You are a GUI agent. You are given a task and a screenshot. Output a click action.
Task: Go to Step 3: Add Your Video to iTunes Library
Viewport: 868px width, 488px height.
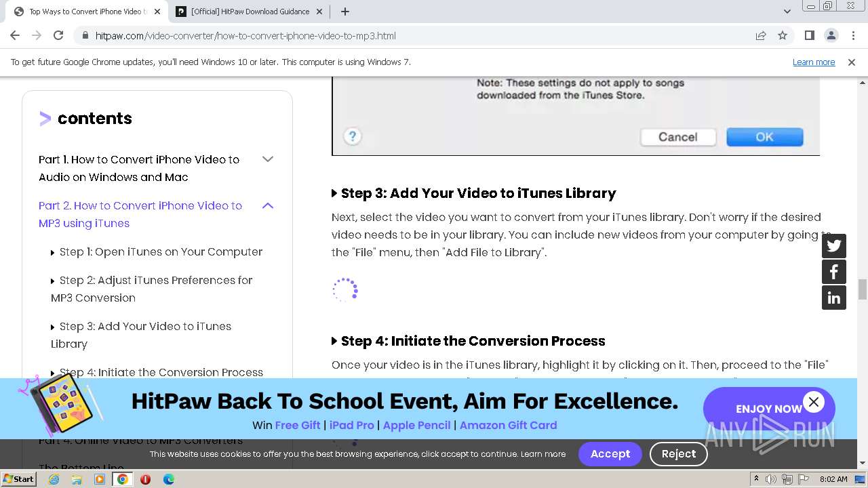[141, 335]
